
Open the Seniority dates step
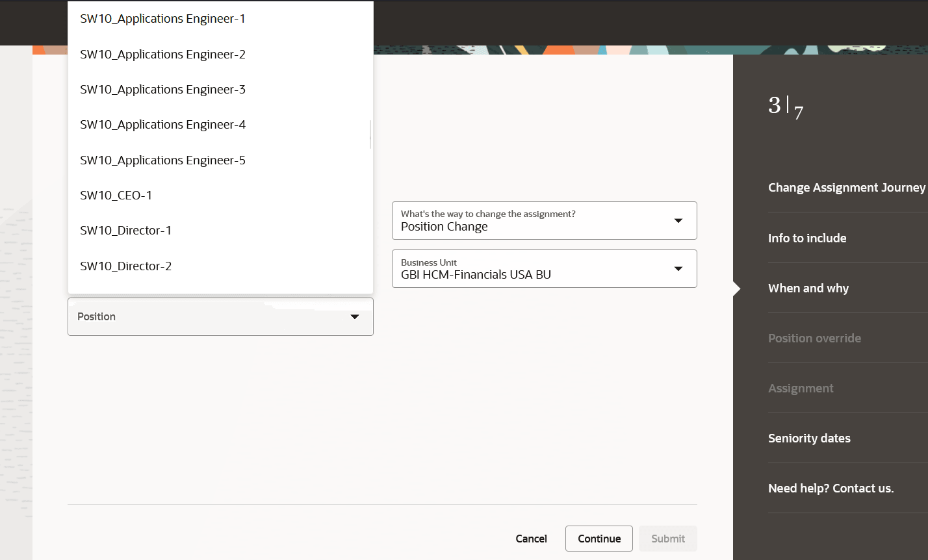pos(809,438)
